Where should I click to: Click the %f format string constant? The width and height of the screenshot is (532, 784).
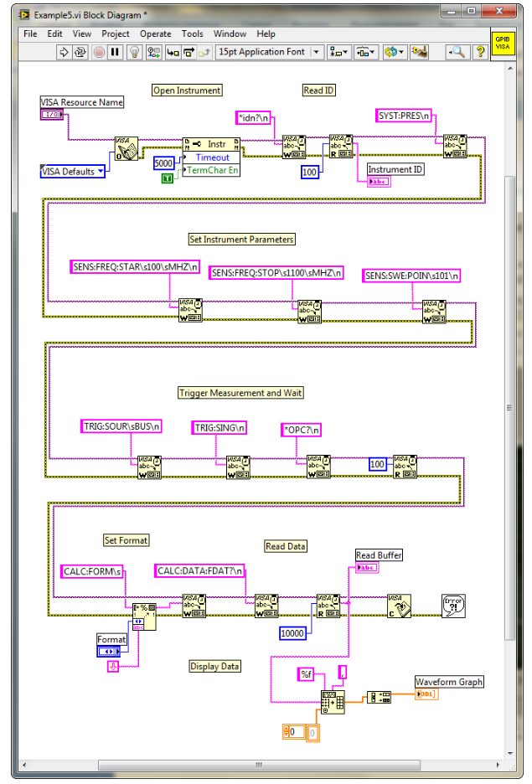(306, 674)
